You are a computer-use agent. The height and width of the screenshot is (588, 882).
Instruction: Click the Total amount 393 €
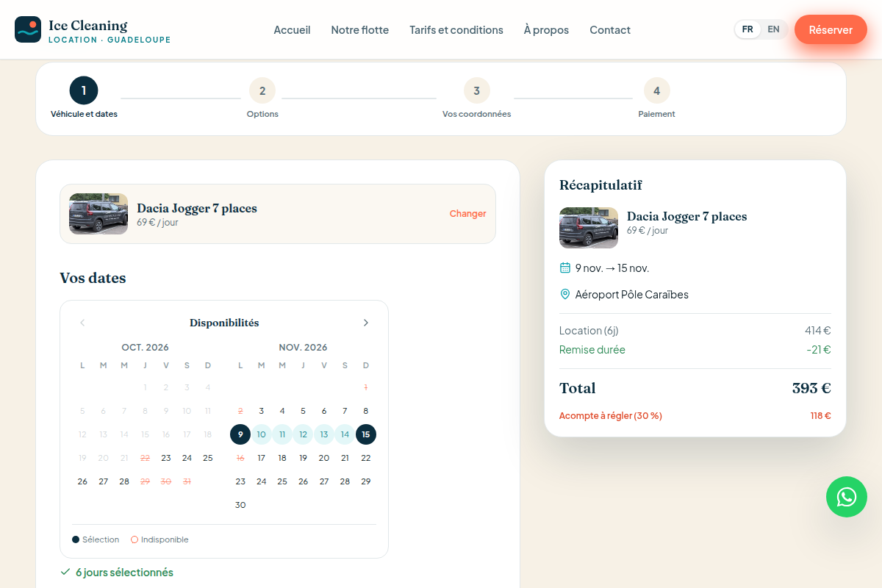(x=811, y=388)
